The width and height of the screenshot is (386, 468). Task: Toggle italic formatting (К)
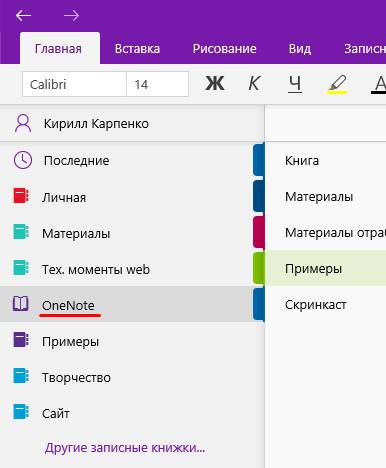[254, 84]
